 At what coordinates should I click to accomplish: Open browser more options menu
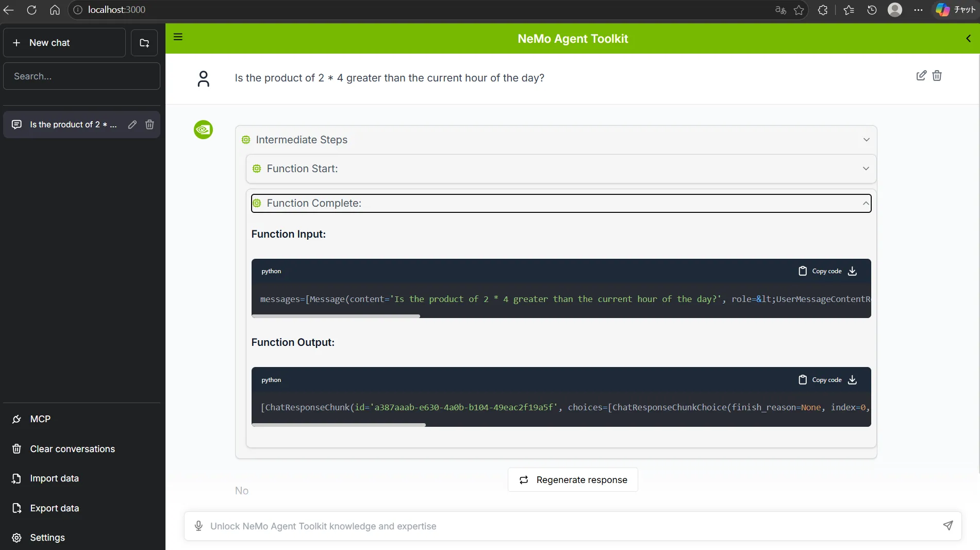pos(918,10)
